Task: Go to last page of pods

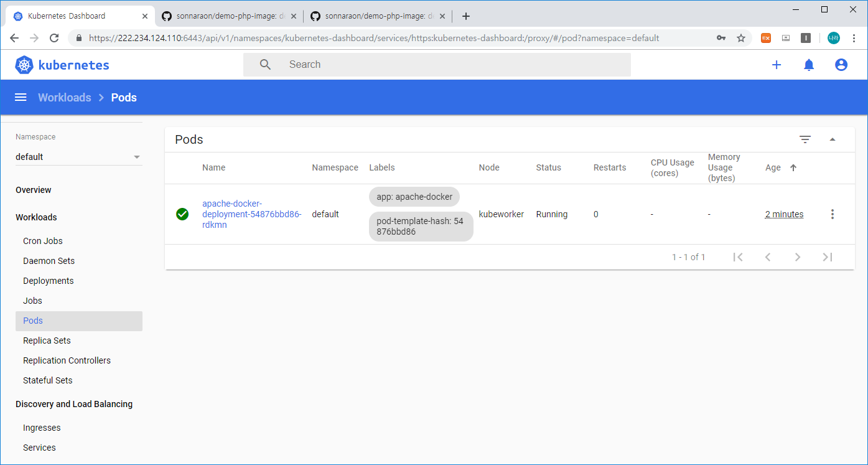Action: (828, 257)
